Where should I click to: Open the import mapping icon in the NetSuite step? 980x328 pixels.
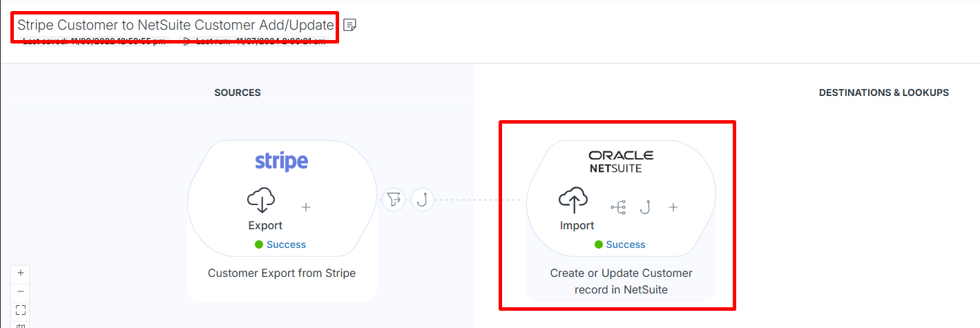click(x=618, y=206)
